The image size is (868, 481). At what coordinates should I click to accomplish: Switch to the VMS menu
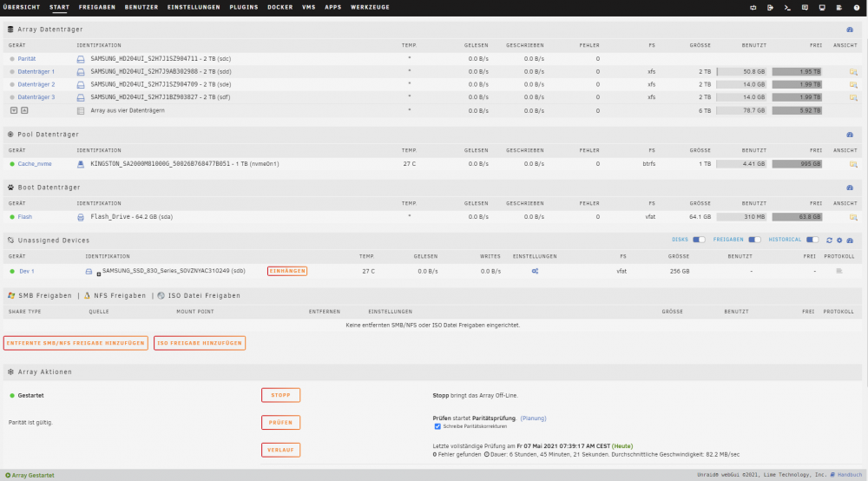point(309,7)
